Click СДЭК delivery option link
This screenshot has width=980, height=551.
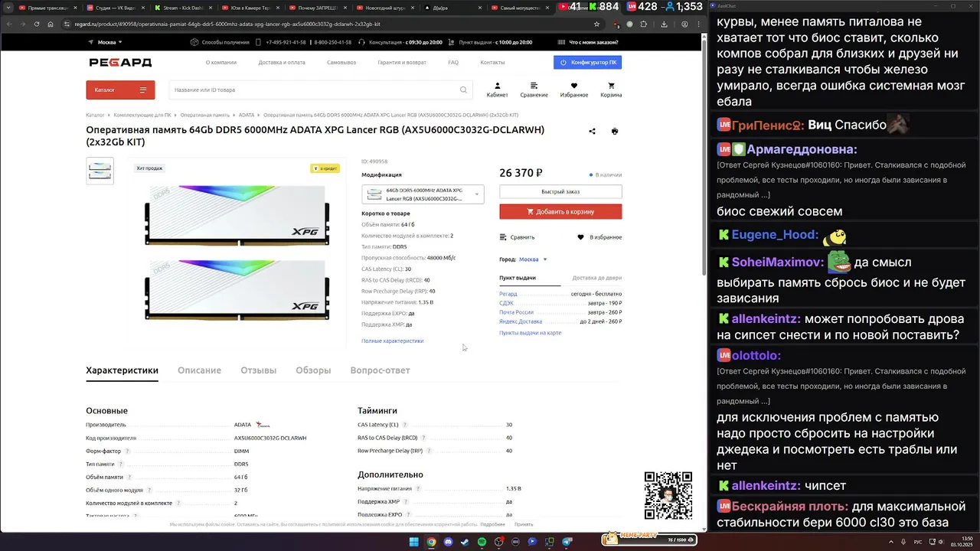506,303
